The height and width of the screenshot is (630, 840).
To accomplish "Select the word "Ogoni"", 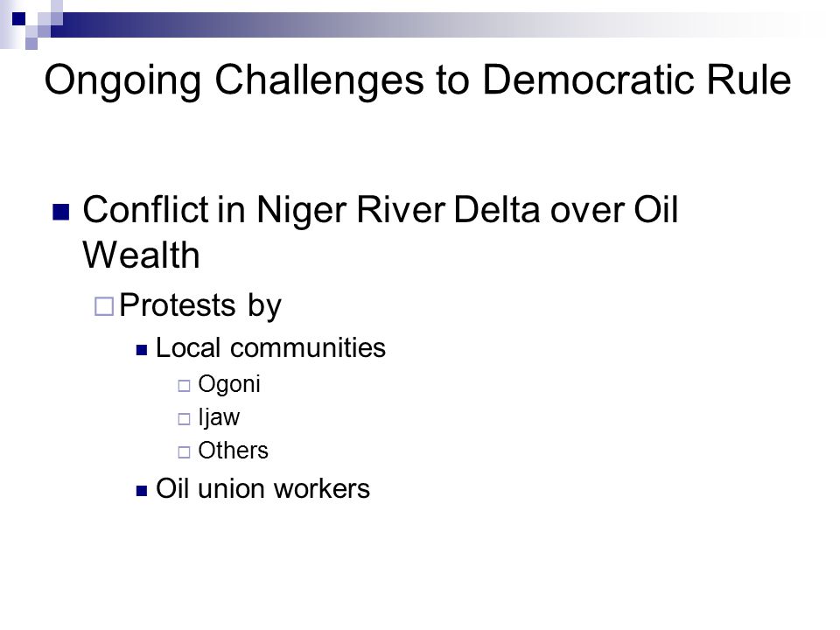I will click(228, 385).
